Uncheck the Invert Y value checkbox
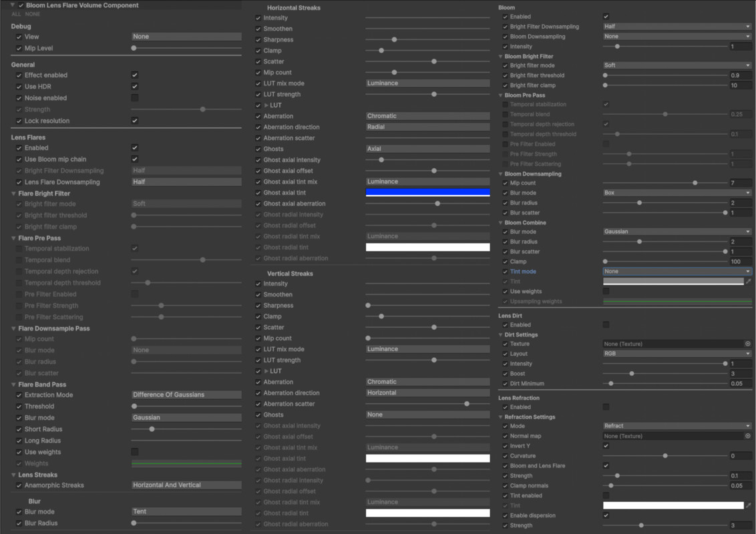Image resolution: width=756 pixels, height=534 pixels. [606, 446]
